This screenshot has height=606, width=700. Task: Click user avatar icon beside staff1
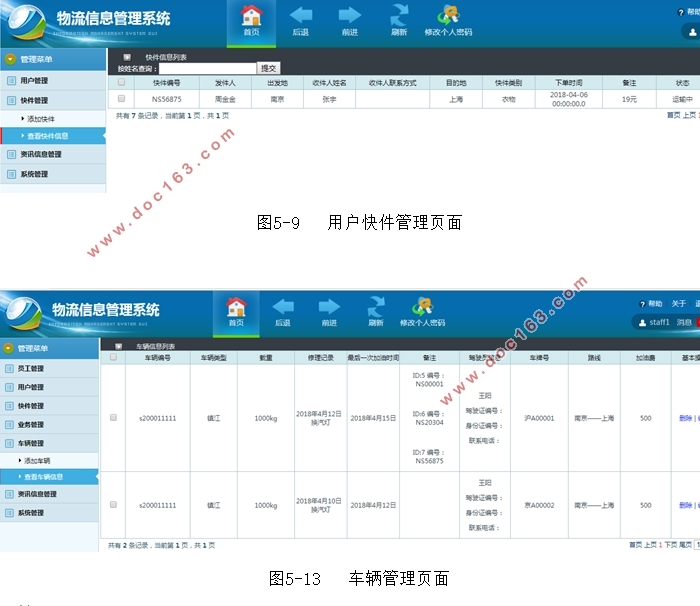(x=642, y=322)
